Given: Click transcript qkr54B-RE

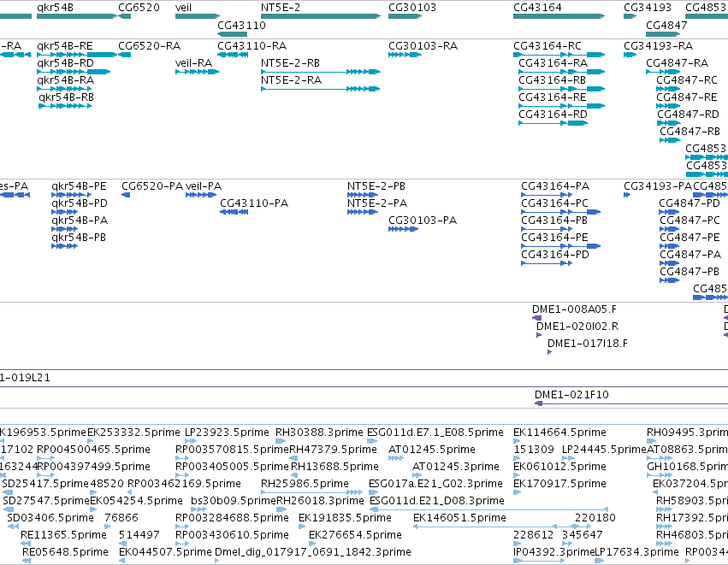Looking at the screenshot, I should (x=77, y=55).
